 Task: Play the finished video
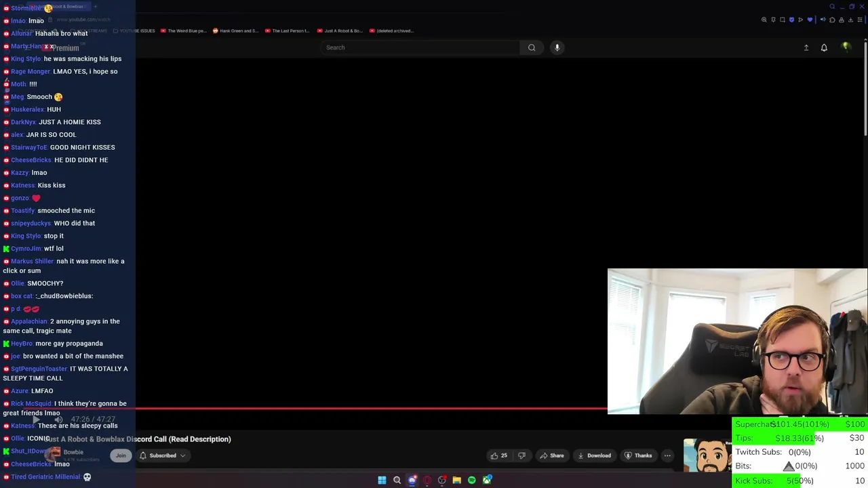click(37, 420)
